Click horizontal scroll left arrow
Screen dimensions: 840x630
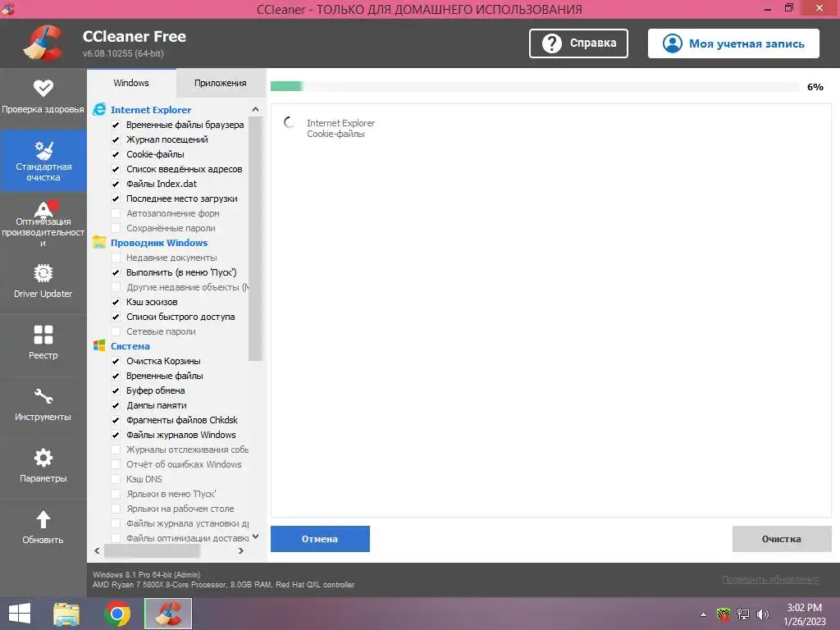[x=97, y=550]
